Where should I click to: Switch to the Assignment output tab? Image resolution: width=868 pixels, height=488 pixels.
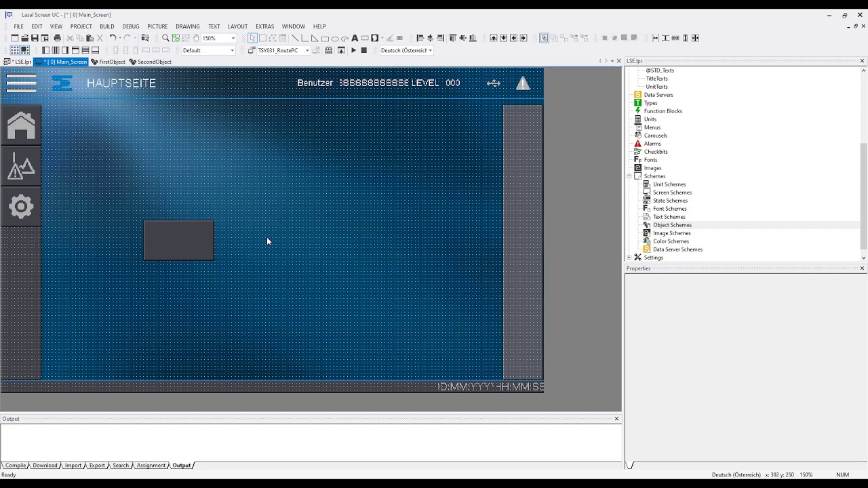click(x=151, y=466)
